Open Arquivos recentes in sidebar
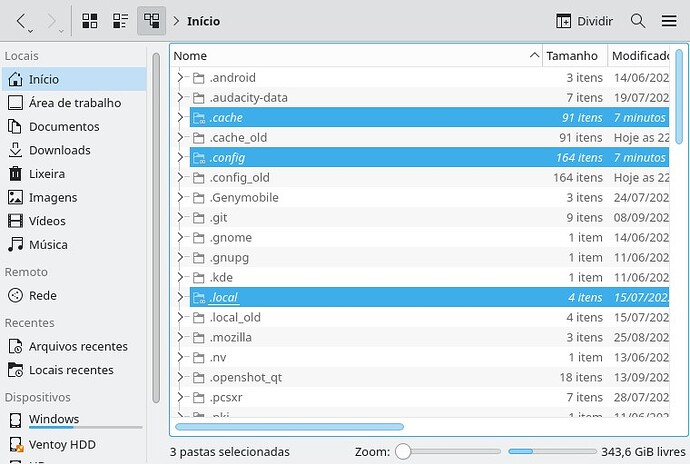Viewport: 690px width, 464px height. tap(78, 346)
